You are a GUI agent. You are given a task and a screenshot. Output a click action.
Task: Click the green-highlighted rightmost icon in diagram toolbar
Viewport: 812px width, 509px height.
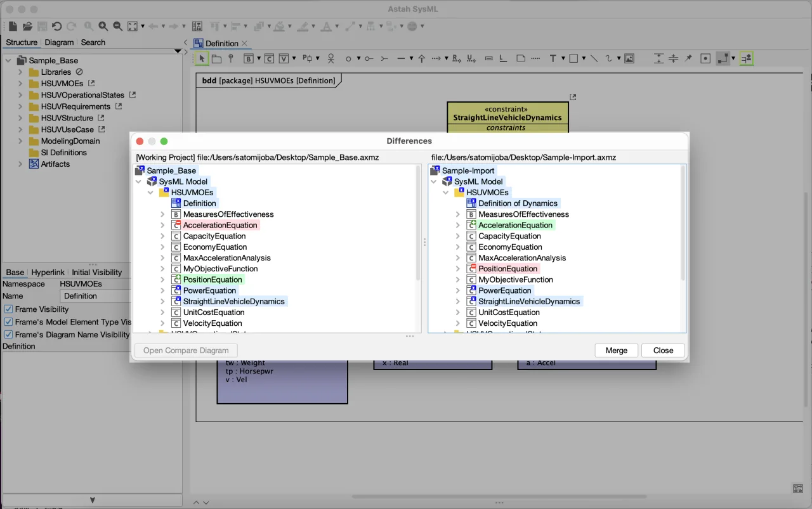click(746, 58)
